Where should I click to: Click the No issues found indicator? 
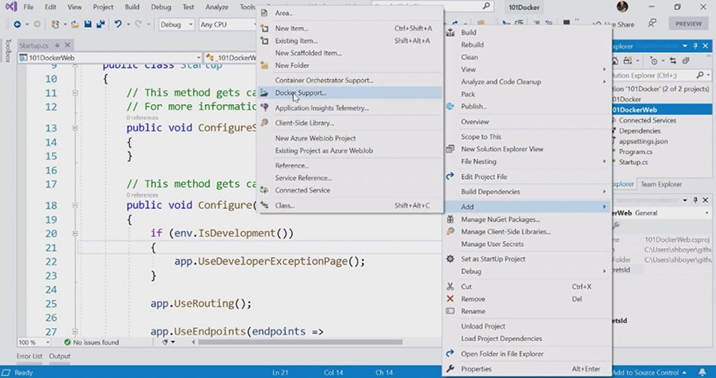[91, 342]
